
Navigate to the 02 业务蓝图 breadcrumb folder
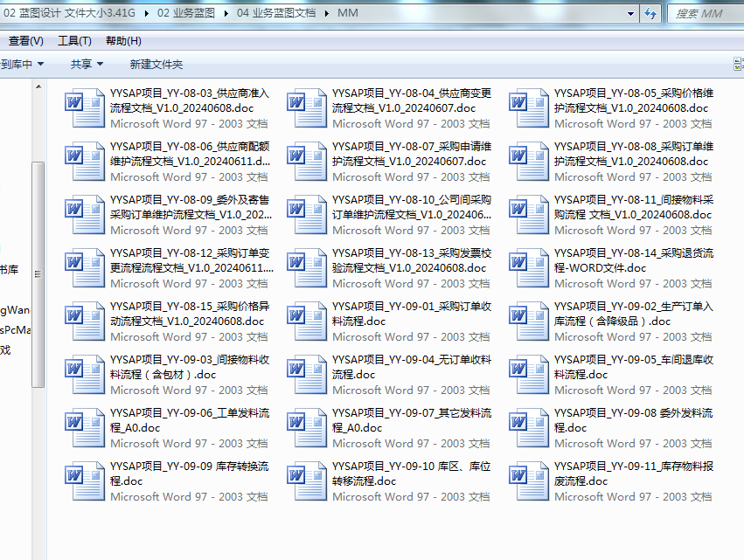[x=185, y=13]
